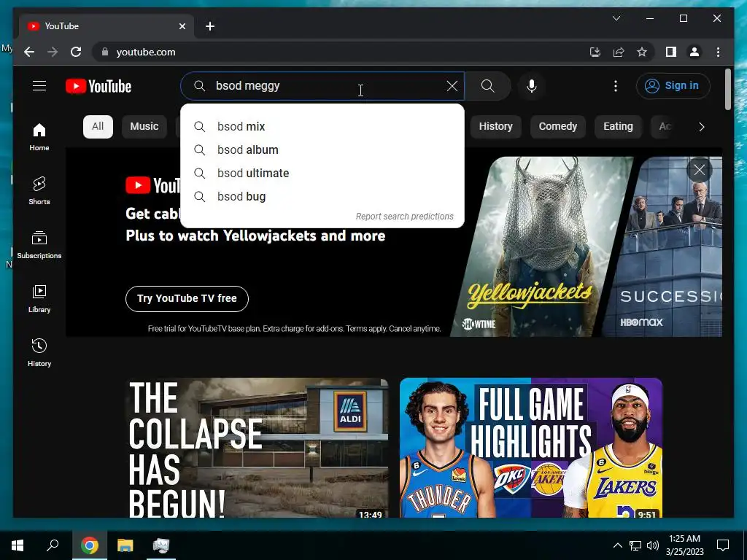The image size is (747, 560).
Task: Share this page via address bar icon
Action: [619, 52]
